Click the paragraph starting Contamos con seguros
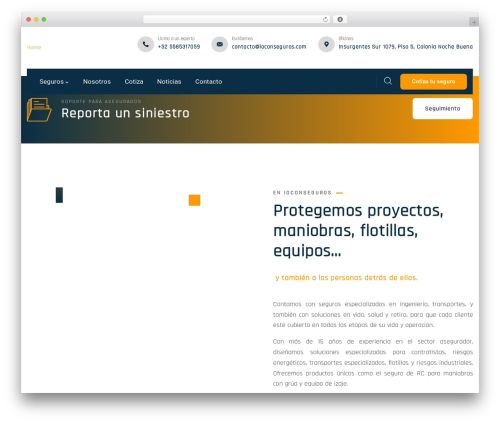Screen dimensions: 500x423 coord(373,314)
